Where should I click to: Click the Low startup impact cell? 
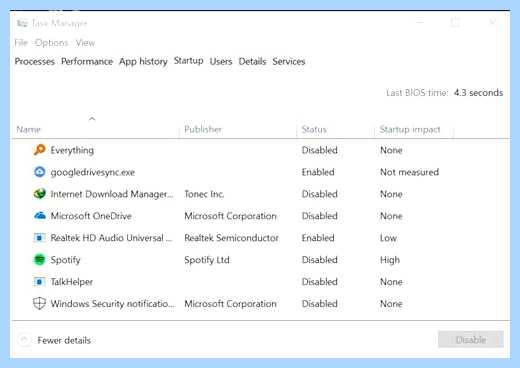[389, 238]
